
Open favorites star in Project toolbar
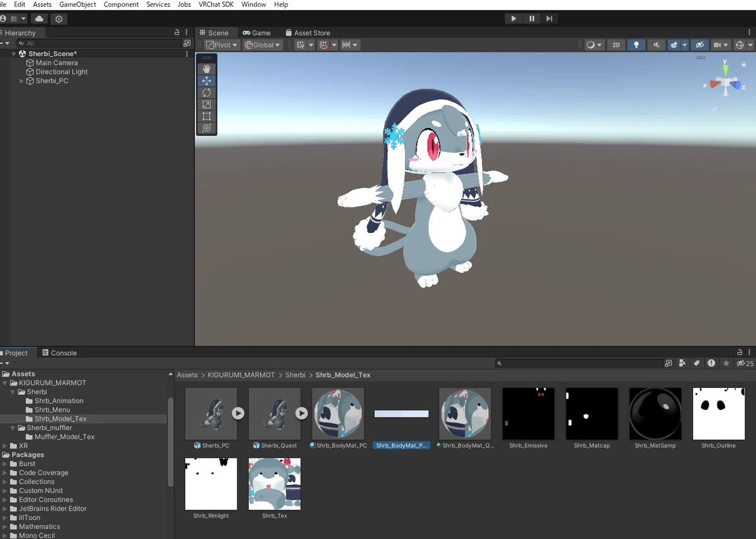click(726, 363)
